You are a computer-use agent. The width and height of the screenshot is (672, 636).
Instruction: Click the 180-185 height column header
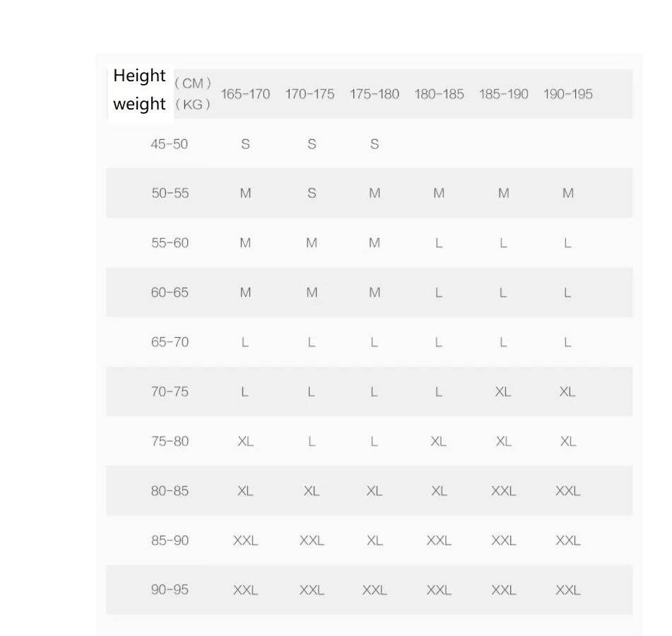pos(439,94)
